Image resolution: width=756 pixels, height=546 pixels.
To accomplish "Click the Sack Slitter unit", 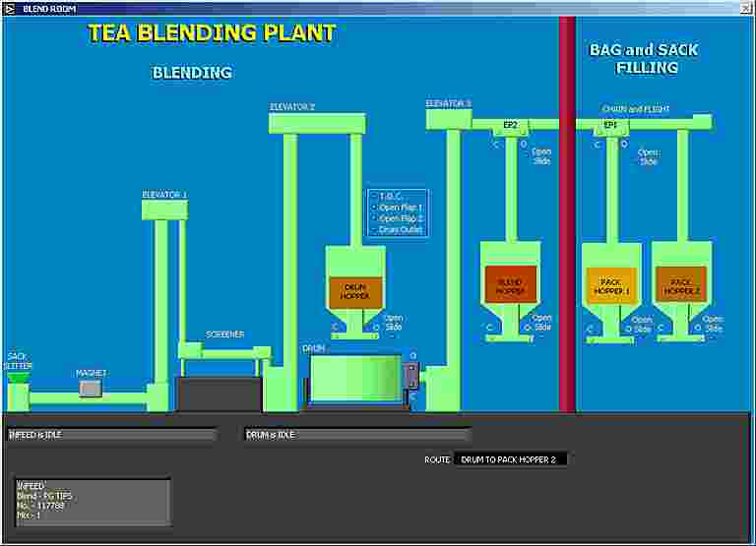I will [x=18, y=394].
